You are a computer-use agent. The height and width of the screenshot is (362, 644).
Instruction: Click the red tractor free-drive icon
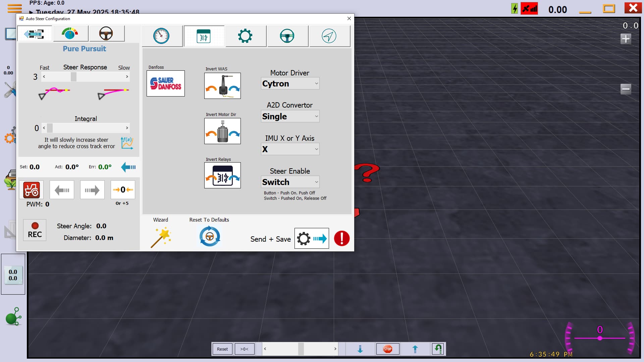[x=32, y=190]
